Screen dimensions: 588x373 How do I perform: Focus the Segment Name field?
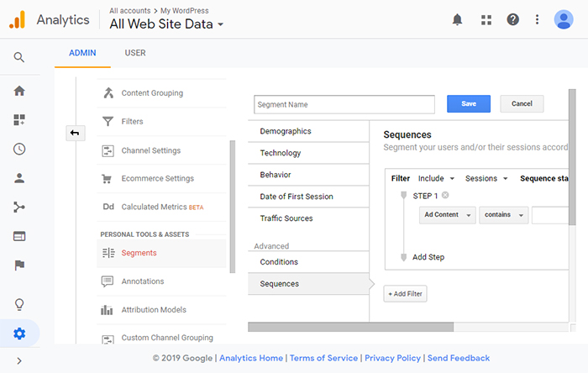pyautogui.click(x=344, y=104)
